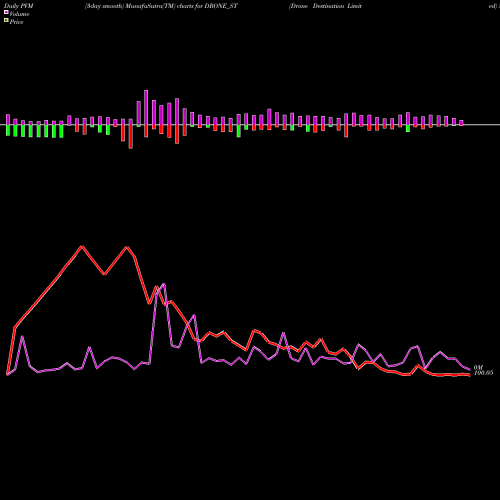Viewport: 500px width, 500px height.
Task: Click the MunafaSutra charts for DRONE_ST title
Action: (x=161, y=6)
